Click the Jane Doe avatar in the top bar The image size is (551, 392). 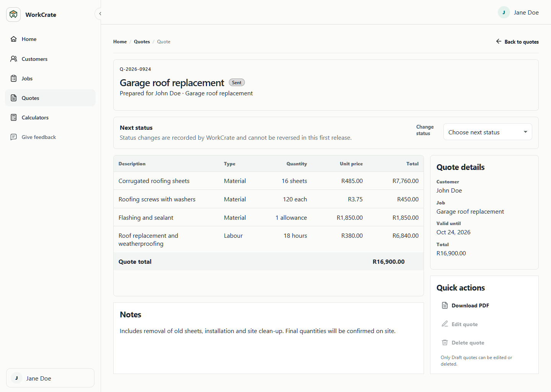pos(504,12)
